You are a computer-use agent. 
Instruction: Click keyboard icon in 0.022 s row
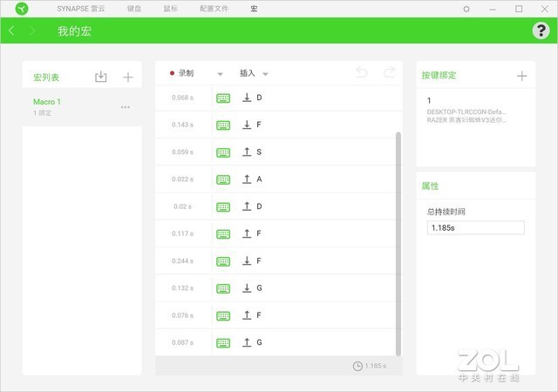[x=223, y=179]
